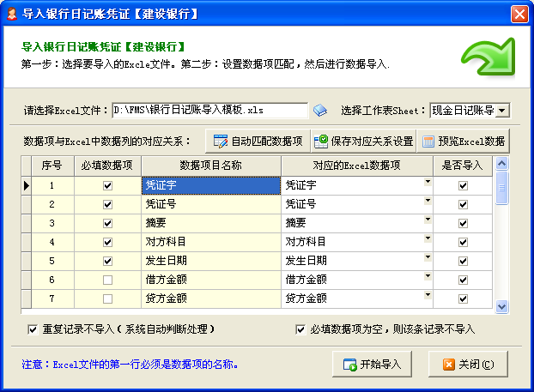
Task: Open the 选择工作表Sheet dropdown
Action: 502,111
